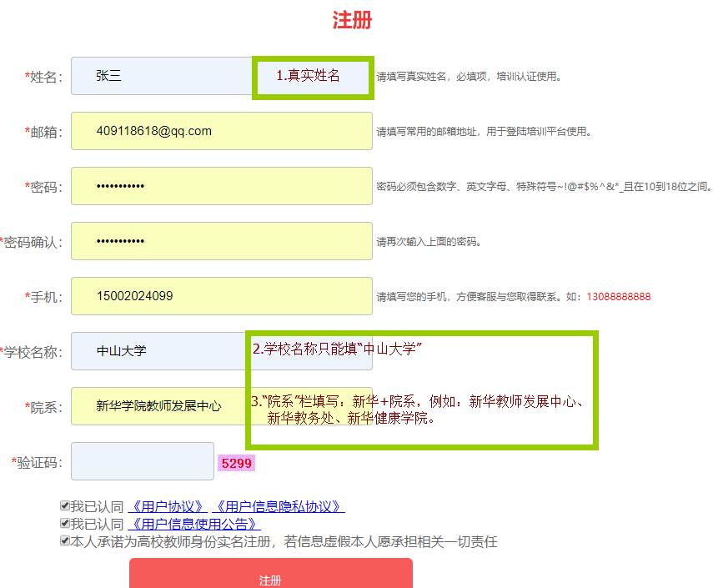The image size is (723, 588).
Task: Focus the 邮箱 email address field
Action: click(x=221, y=131)
